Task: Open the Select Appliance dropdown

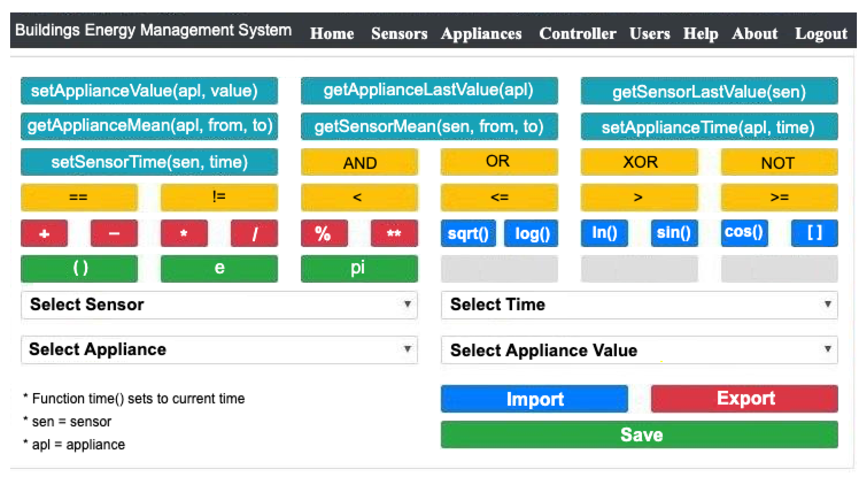Action: coord(219,350)
